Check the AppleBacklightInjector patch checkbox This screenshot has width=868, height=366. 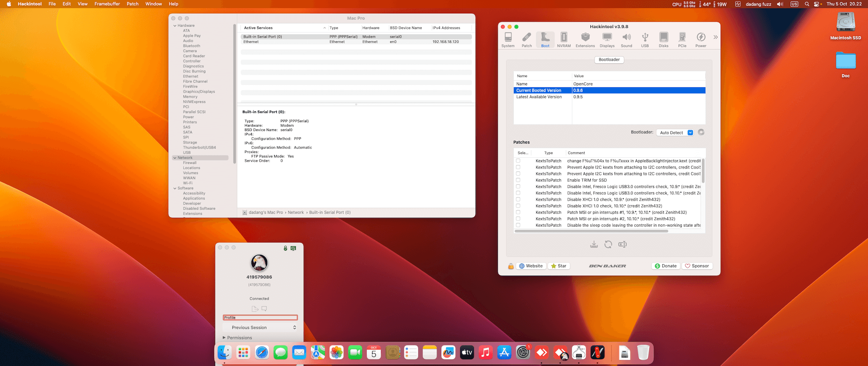point(518,161)
